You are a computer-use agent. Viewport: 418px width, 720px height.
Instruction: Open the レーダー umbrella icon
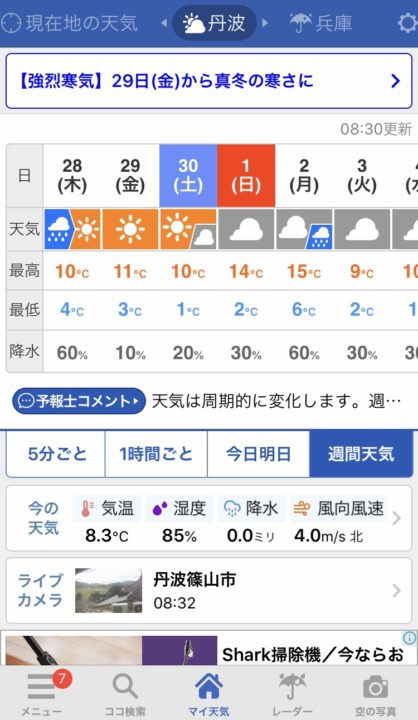coord(293,686)
